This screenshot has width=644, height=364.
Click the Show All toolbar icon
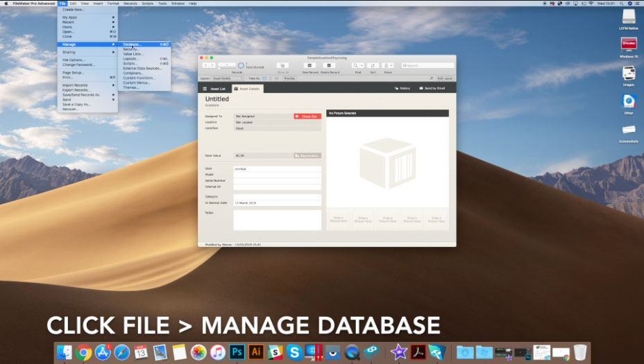[x=282, y=66]
